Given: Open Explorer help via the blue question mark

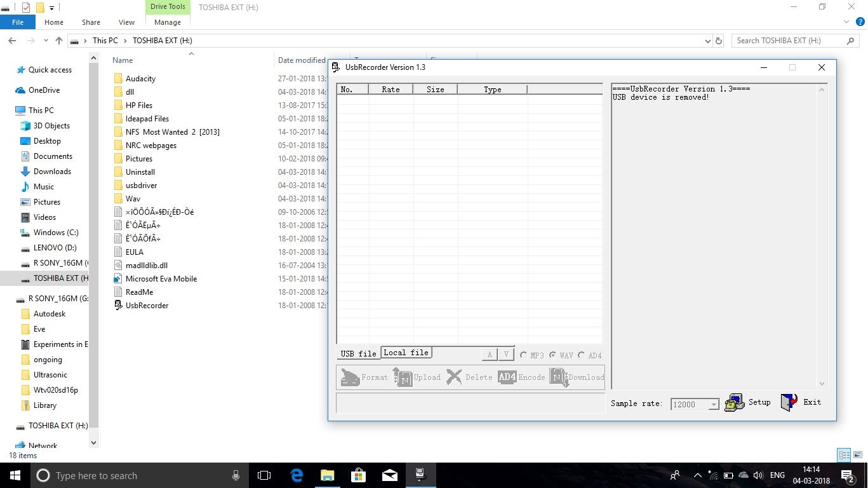Looking at the screenshot, I should click(x=860, y=22).
